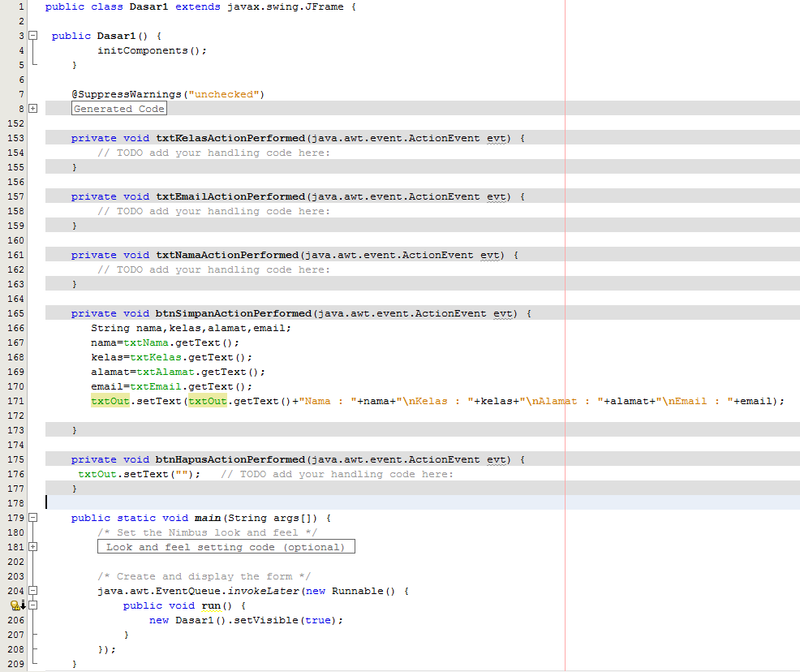This screenshot has width=800, height=672.
Task: Click btnHapusActionPerformed method name
Action: (230, 459)
